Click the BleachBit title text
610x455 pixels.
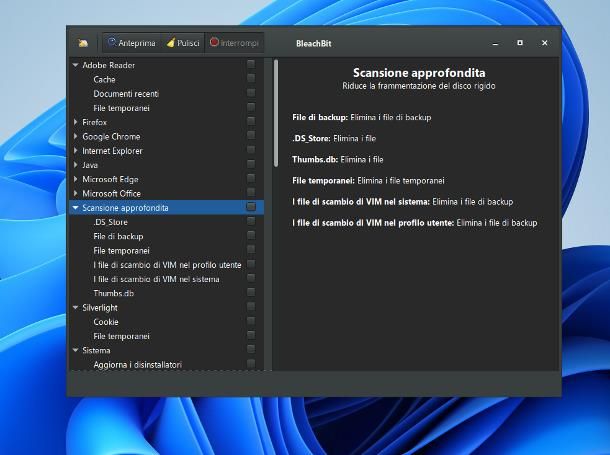(314, 43)
